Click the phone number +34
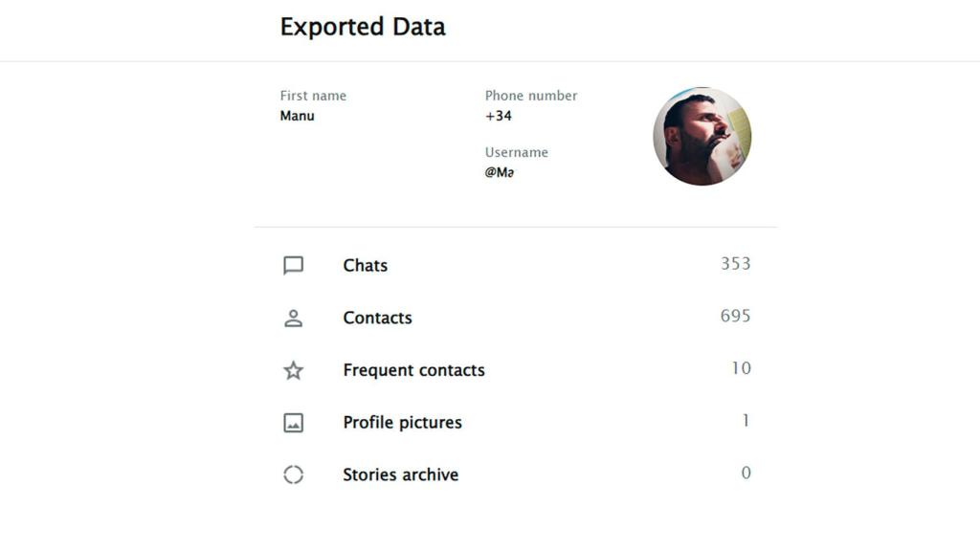Viewport: 980px width, 551px height. tap(496, 116)
